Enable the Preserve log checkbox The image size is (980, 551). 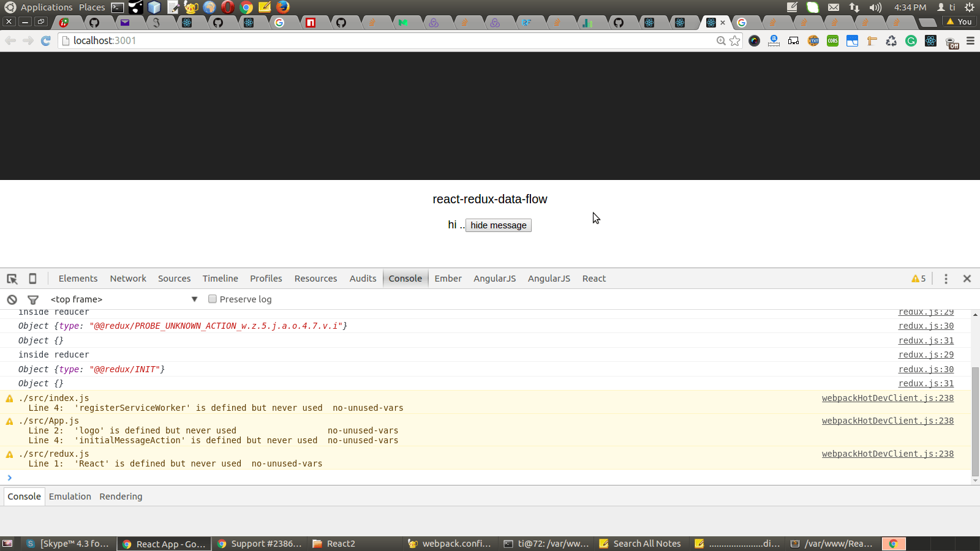(x=212, y=299)
